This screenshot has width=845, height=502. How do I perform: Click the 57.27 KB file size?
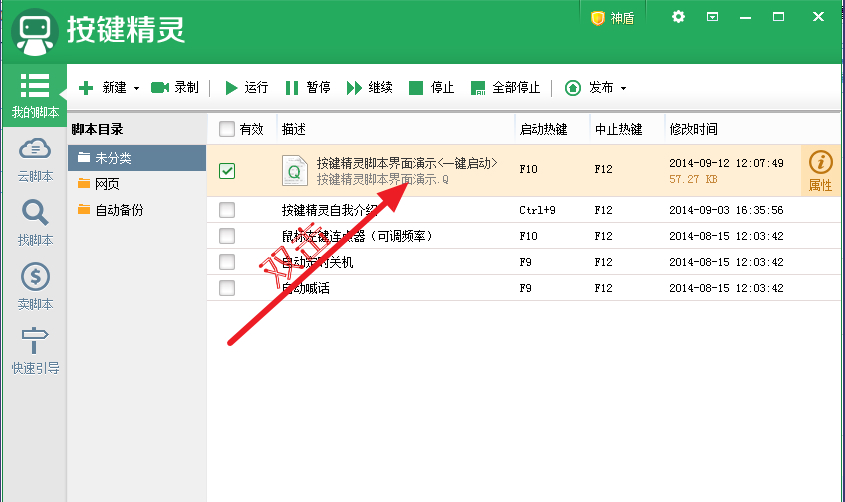pyautogui.click(x=693, y=179)
